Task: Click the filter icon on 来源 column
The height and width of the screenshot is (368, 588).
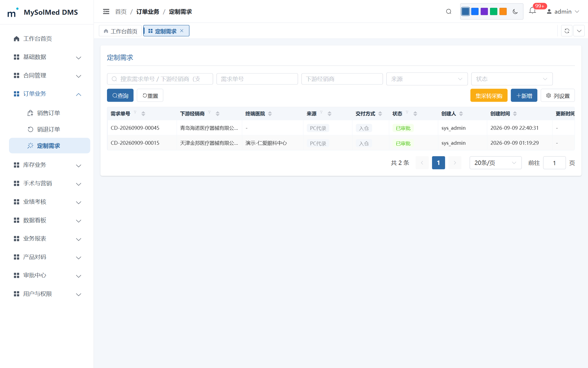Action: (321, 112)
